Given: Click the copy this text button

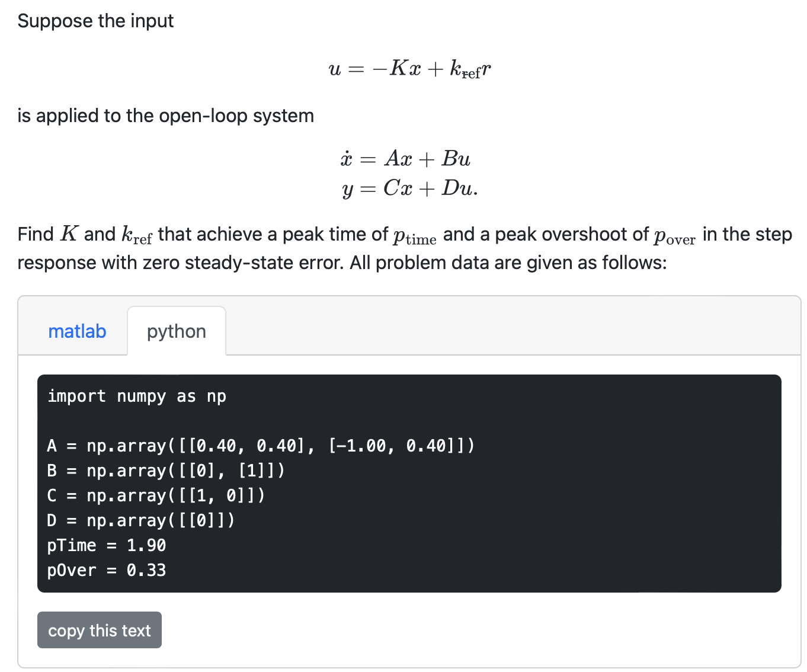Looking at the screenshot, I should [99, 630].
